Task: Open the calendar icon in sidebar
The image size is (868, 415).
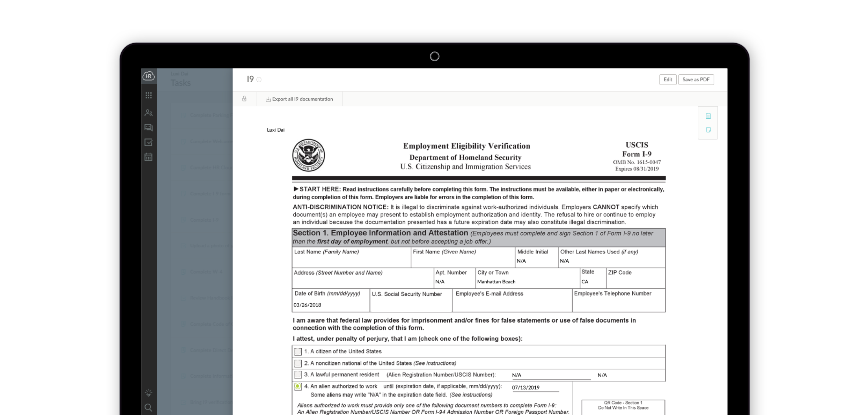Action: click(x=148, y=157)
